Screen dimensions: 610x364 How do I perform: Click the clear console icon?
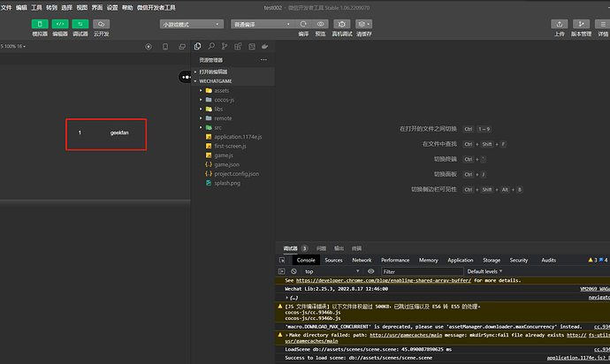tap(294, 271)
